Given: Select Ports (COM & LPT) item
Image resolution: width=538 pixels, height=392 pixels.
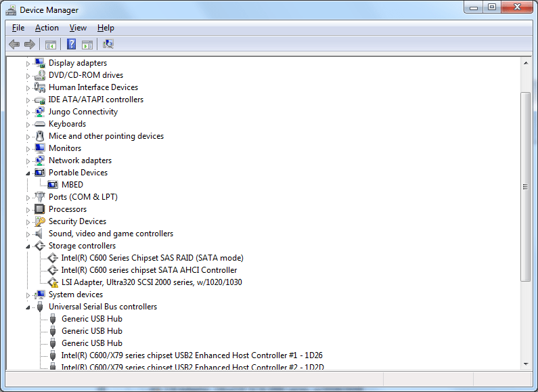Looking at the screenshot, I should pyautogui.click(x=83, y=197).
